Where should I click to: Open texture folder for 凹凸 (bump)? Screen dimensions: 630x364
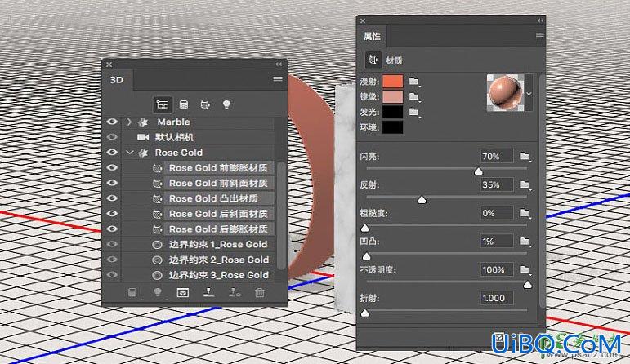tap(525, 242)
